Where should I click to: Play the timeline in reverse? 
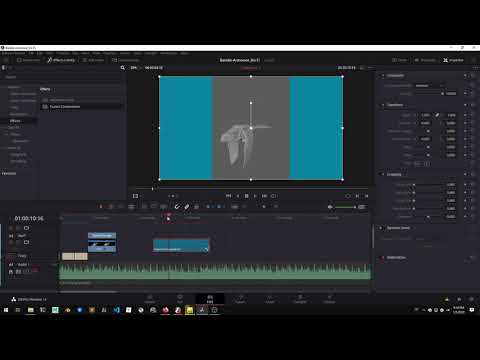pyautogui.click(x=238, y=196)
